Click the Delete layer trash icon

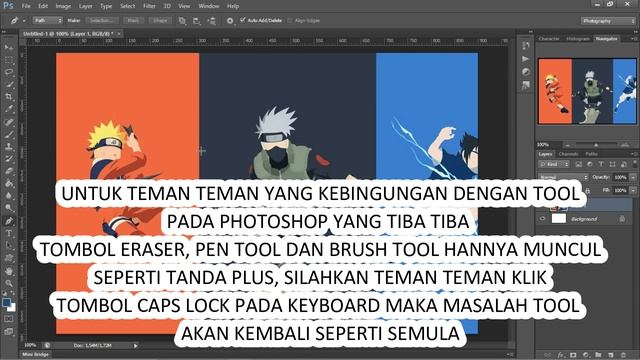click(623, 355)
